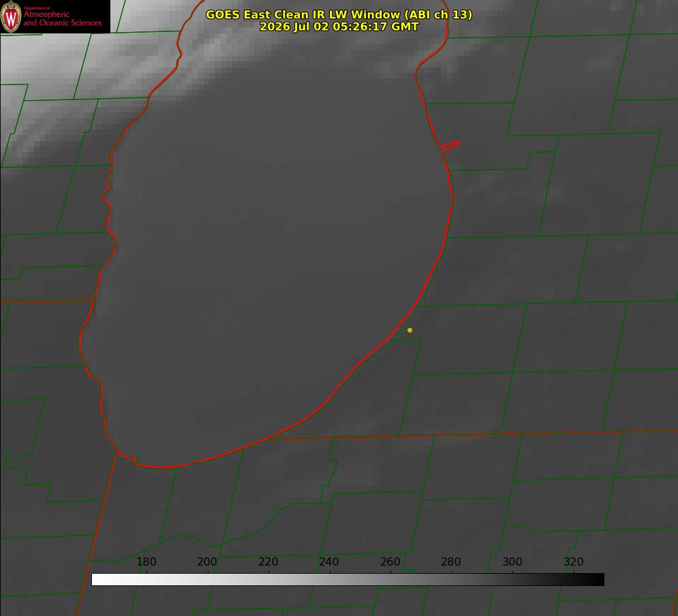Click the yellow dot marker near the shoreline
This screenshot has height=616, width=678.
[x=410, y=330]
